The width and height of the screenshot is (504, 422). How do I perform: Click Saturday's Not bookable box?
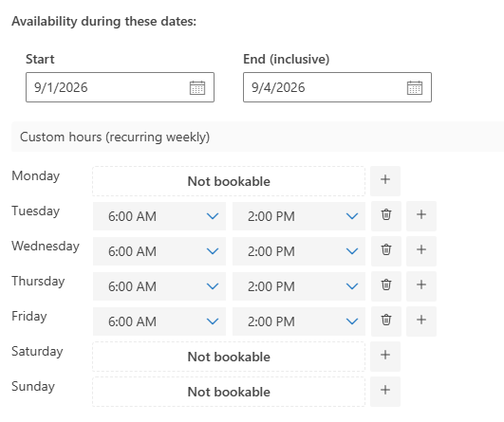pos(229,357)
